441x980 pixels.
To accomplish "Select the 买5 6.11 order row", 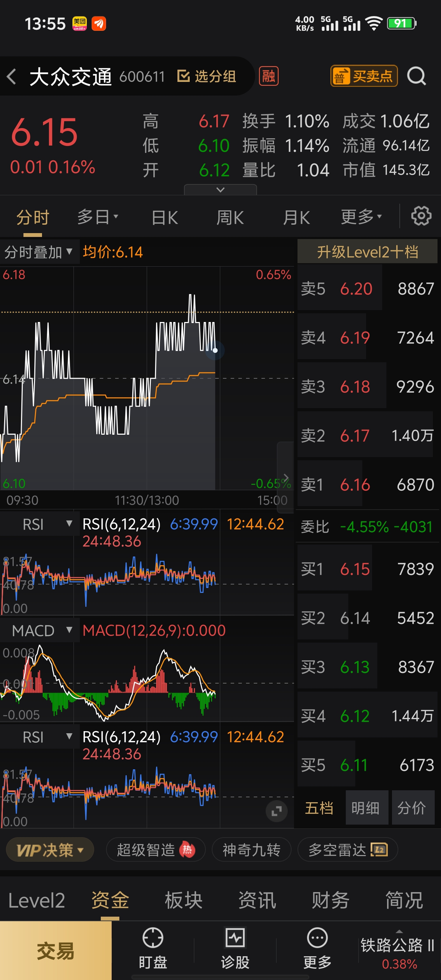I will click(367, 765).
